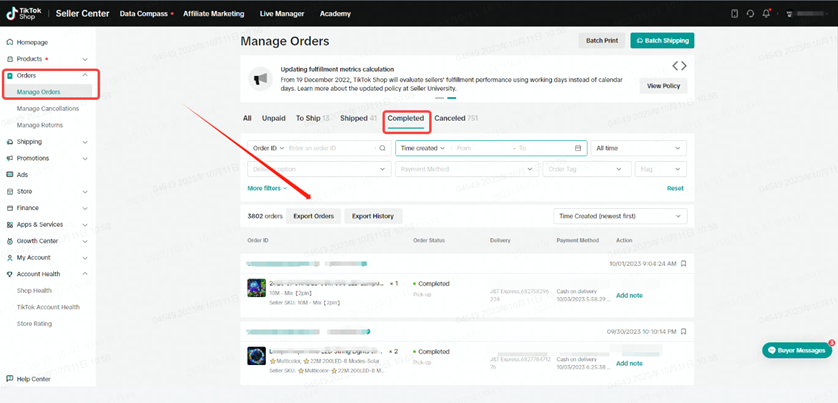Click the Order ID search input field

coord(332,148)
